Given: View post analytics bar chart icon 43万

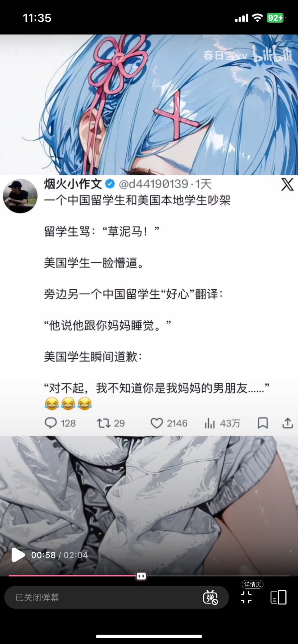Looking at the screenshot, I should point(209,423).
